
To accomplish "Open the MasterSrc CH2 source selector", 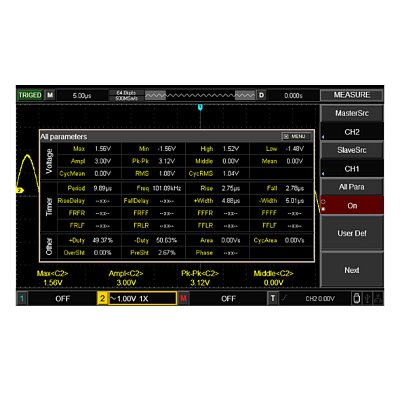I will click(352, 132).
